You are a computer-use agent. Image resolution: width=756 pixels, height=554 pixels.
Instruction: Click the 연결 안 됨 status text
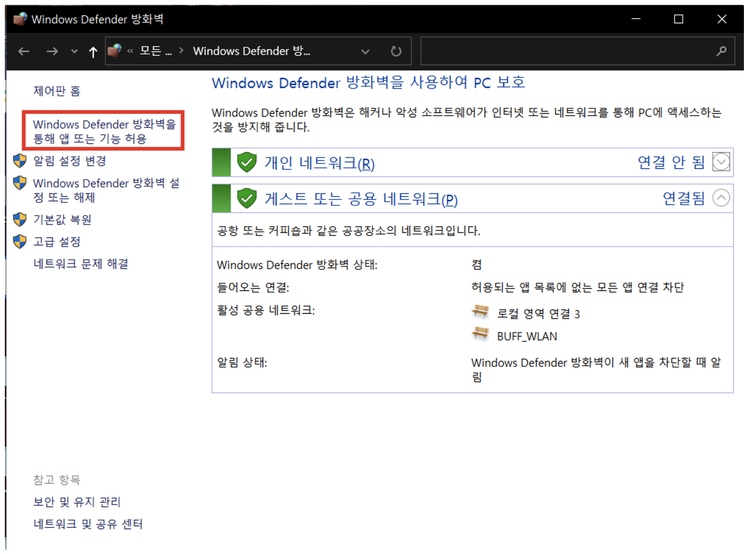671,162
